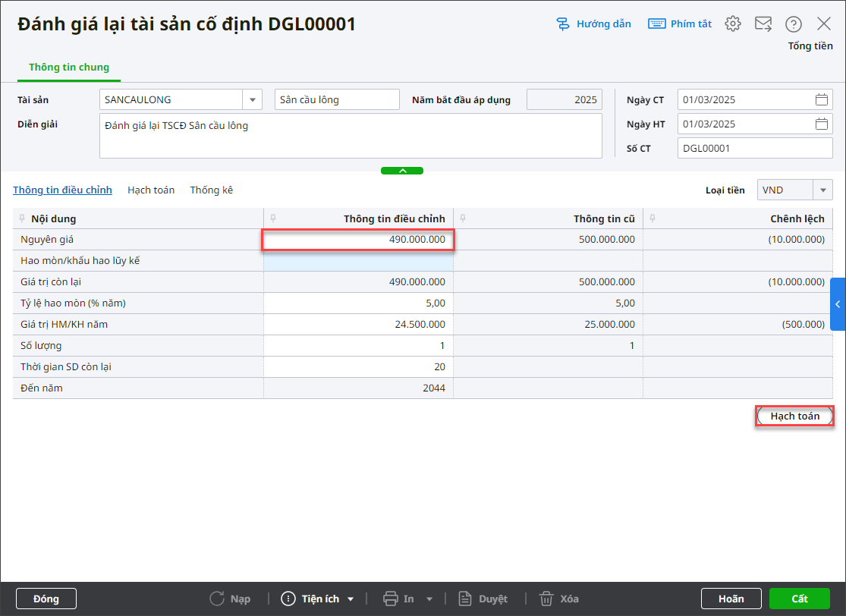Click the outlined Hạch toán button

pos(794,416)
